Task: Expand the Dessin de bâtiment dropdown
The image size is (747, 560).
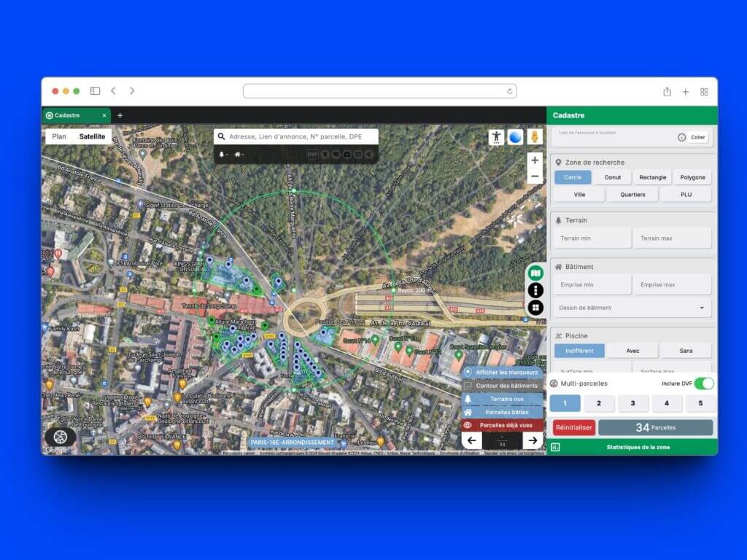Action: 632,308
